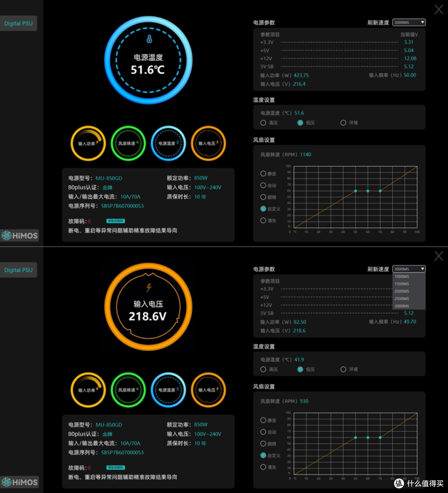The height and width of the screenshot is (493, 448).
Task: Click the HiMOS logo in the 218.6V window
Action: [x=19, y=482]
